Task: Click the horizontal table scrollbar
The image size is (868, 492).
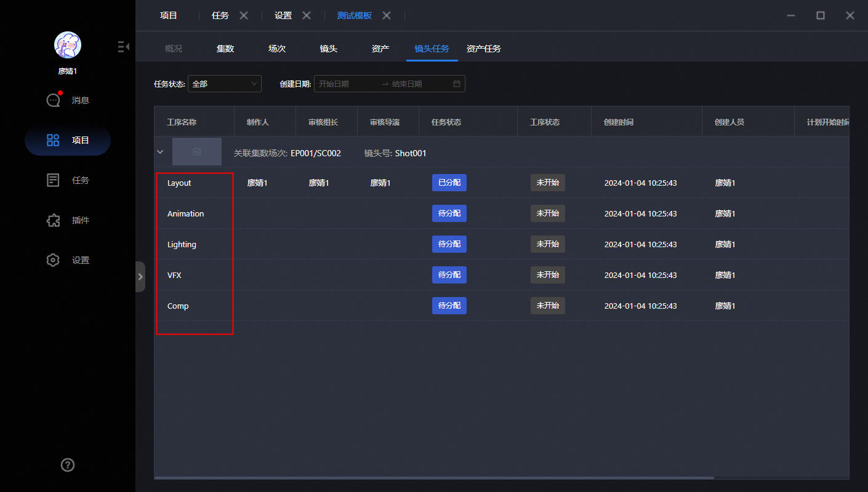Action: (x=434, y=477)
